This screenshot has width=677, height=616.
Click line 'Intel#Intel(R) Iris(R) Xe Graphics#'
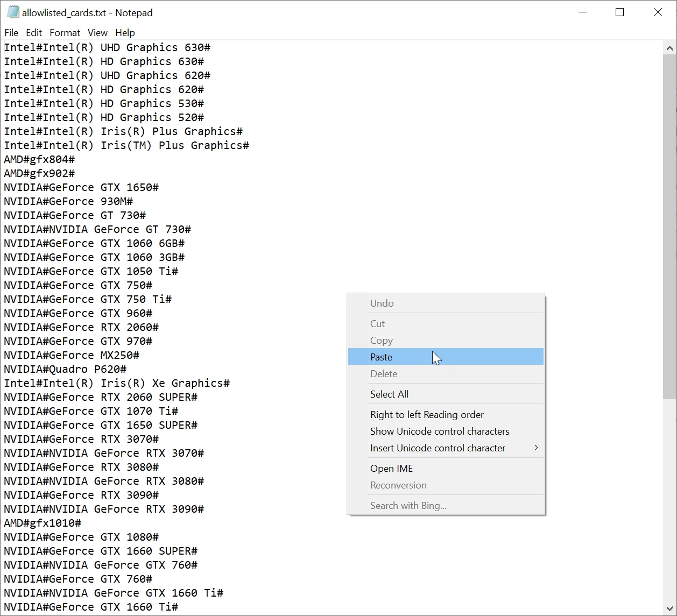tap(117, 383)
